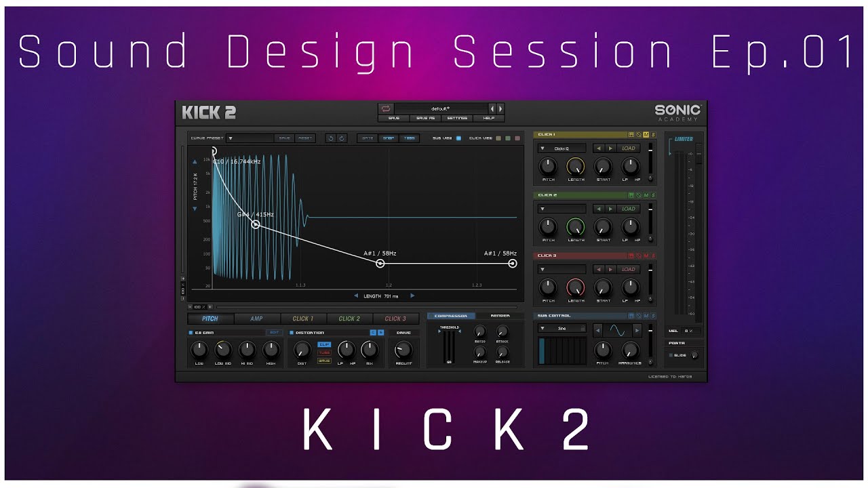
Task: Go to the previous preset arrow
Action: (492, 108)
